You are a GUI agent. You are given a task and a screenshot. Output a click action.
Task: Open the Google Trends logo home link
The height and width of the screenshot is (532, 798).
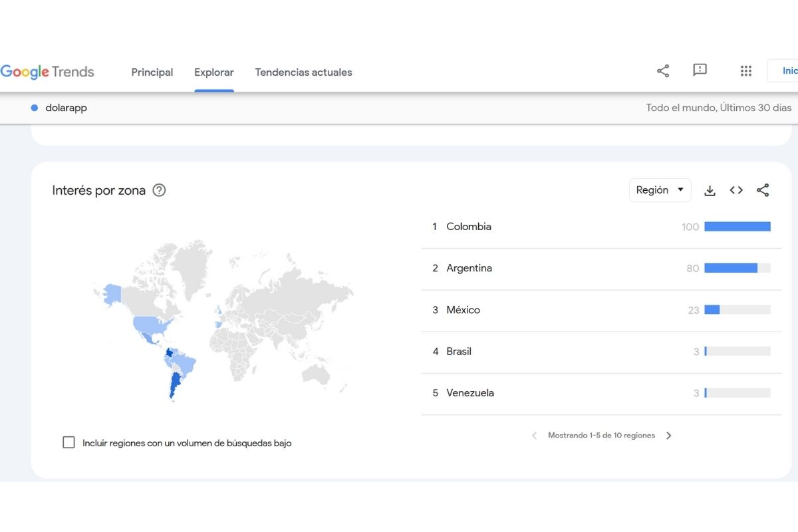[x=47, y=72]
